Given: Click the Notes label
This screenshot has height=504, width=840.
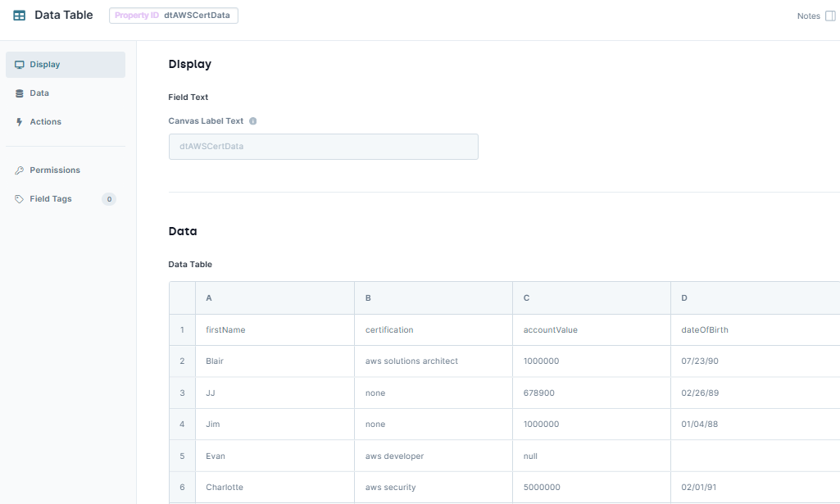Looking at the screenshot, I should 807,15.
